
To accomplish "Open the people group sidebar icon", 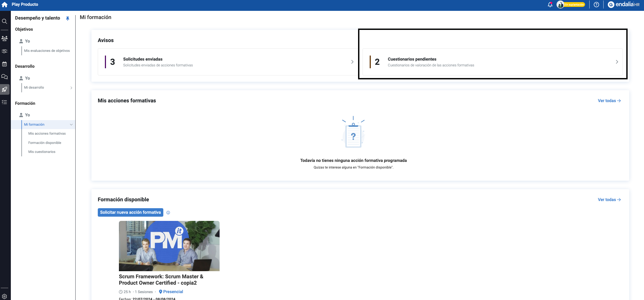I will (4, 39).
